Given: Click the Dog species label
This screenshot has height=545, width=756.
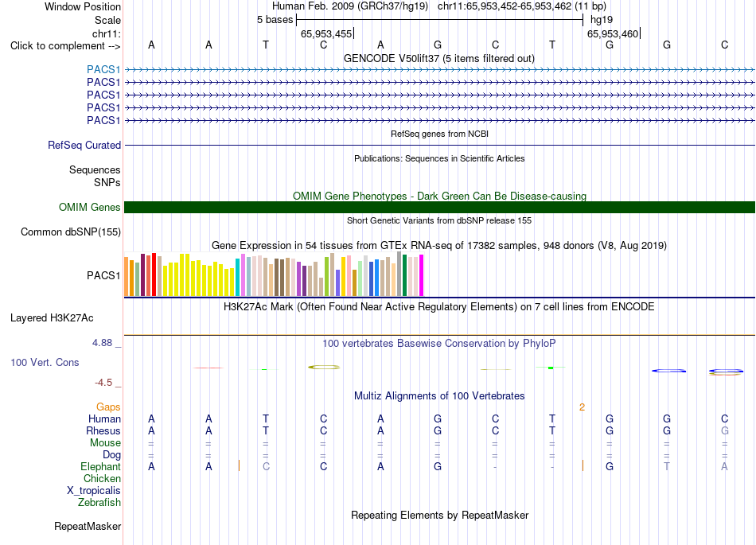Looking at the screenshot, I should [x=111, y=455].
